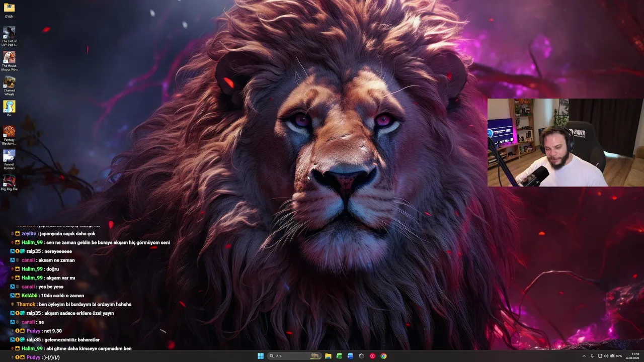644x362 pixels.
Task: Click the username zeylito in chat
Action: tap(29, 234)
